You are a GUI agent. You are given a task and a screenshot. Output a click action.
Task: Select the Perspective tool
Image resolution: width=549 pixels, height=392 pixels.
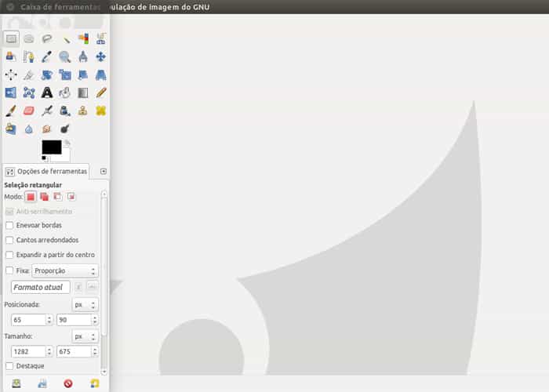101,74
